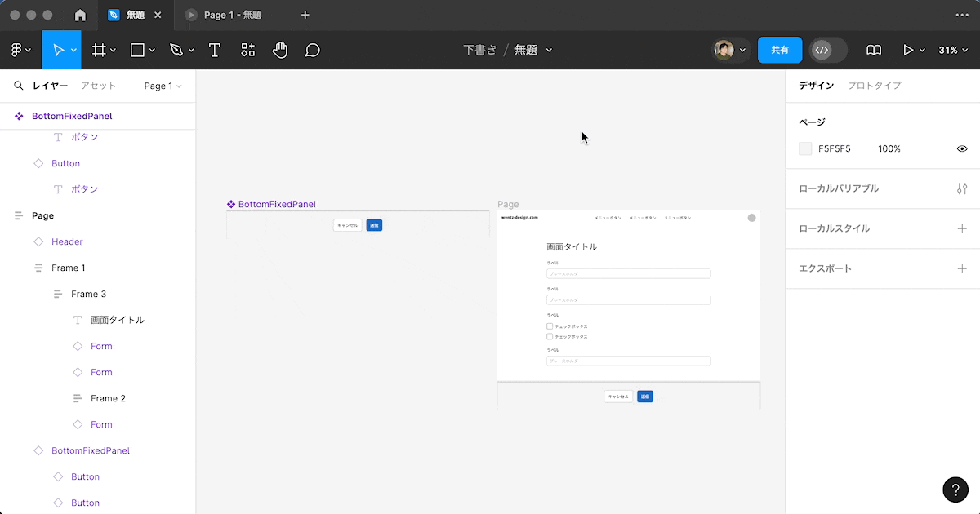Select the Frame tool

(x=99, y=51)
